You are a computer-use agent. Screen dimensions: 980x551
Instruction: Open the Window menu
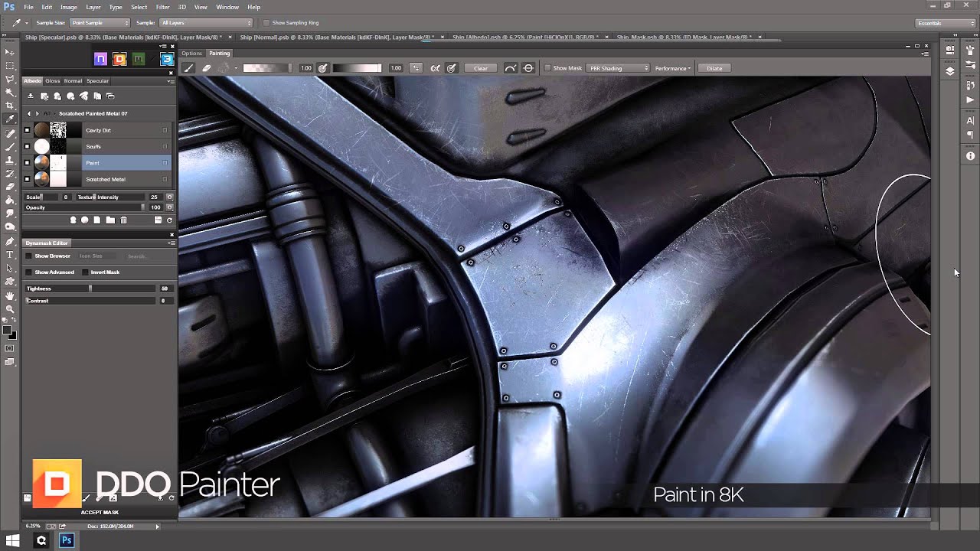point(227,7)
